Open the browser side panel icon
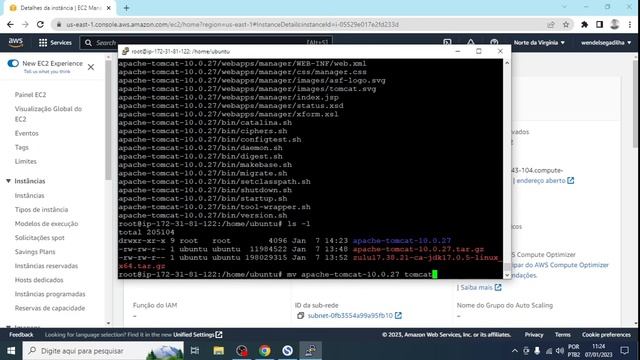This screenshot has width=640, height=360. [x=599, y=24]
